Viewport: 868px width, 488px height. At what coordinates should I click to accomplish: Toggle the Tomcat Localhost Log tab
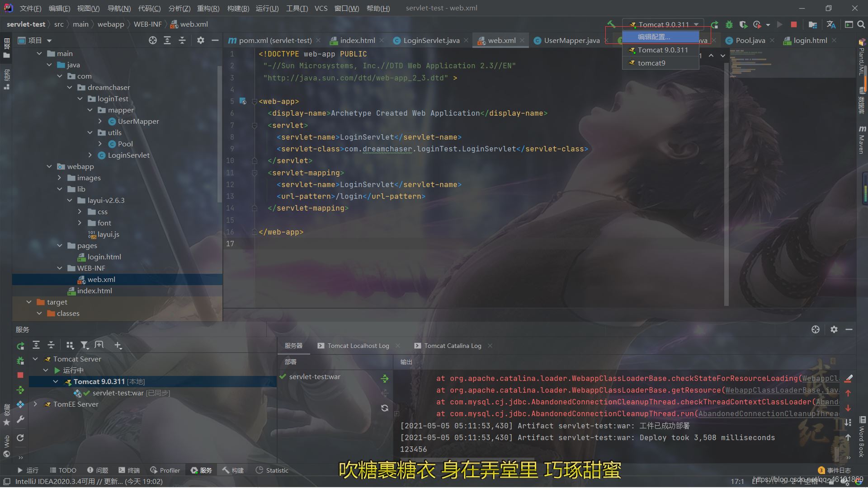pos(358,346)
